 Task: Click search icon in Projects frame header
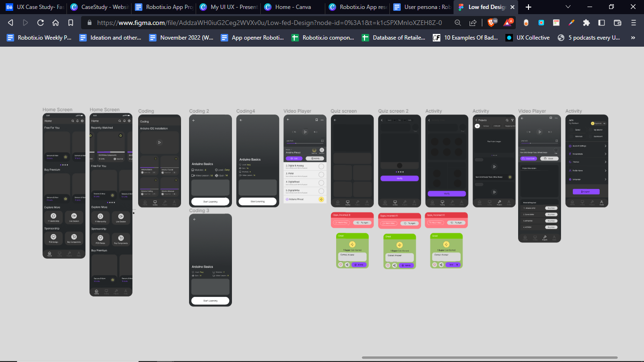click(x=507, y=120)
